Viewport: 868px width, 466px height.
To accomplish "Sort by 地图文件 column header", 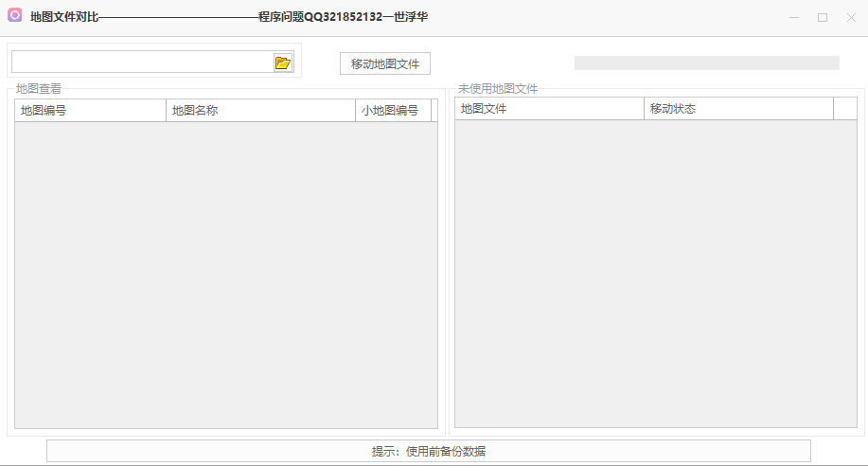I will click(549, 109).
